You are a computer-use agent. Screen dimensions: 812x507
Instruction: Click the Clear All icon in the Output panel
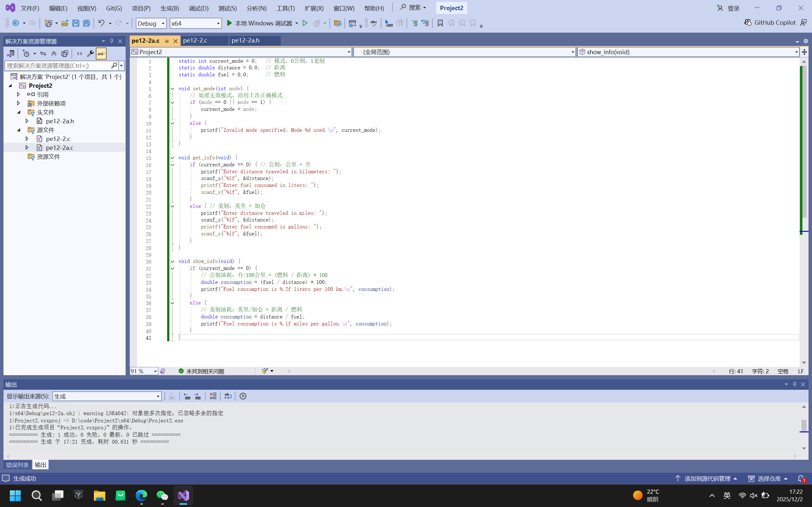pos(213,396)
